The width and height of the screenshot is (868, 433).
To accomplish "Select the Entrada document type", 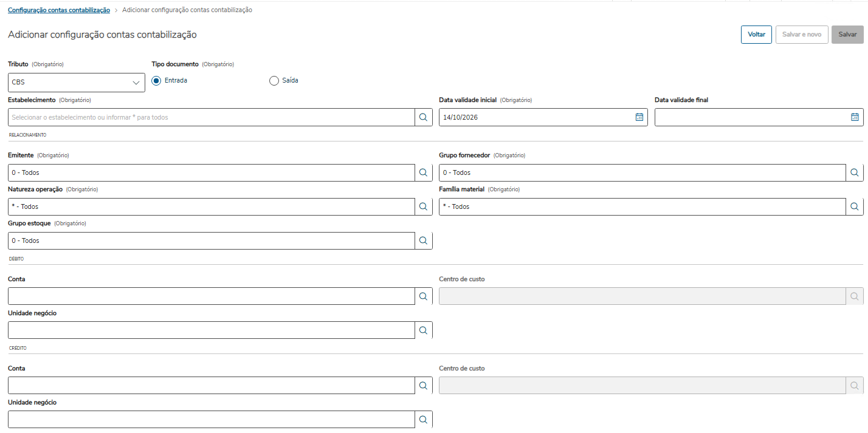I will pos(156,80).
